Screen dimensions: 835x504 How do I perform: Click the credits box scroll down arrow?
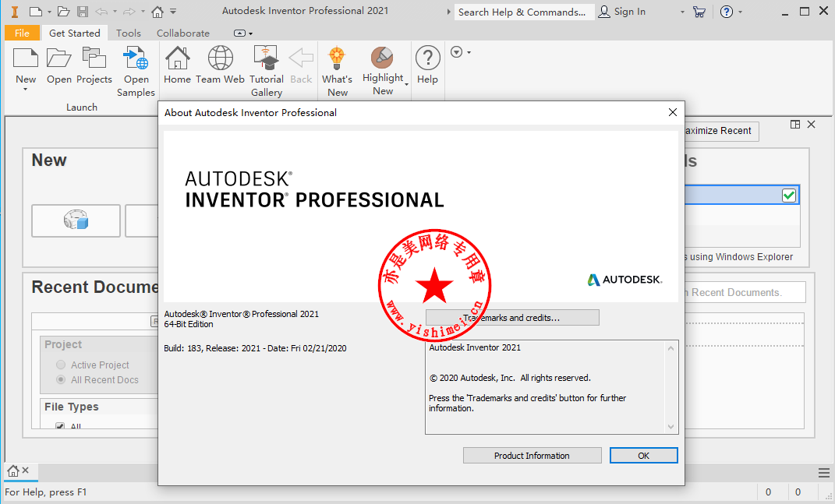pos(671,427)
